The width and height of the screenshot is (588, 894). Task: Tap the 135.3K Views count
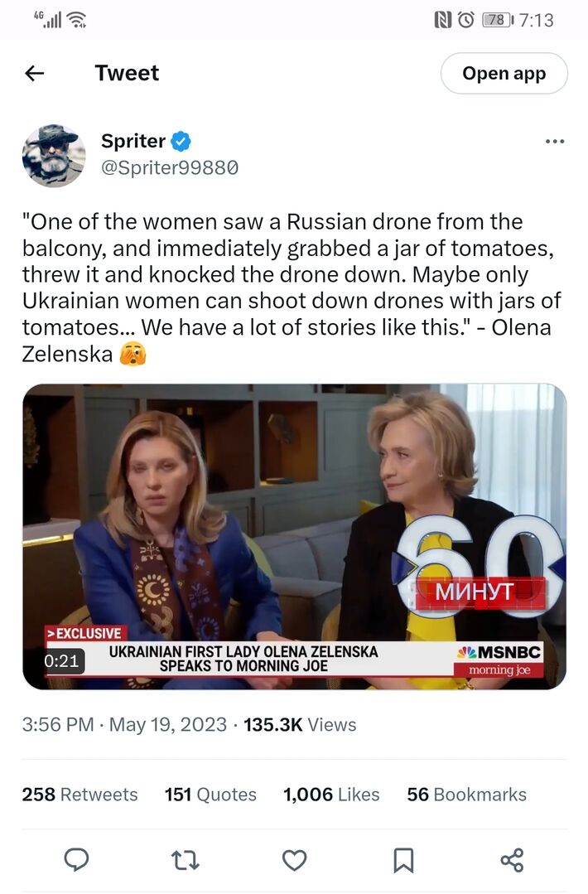(300, 724)
